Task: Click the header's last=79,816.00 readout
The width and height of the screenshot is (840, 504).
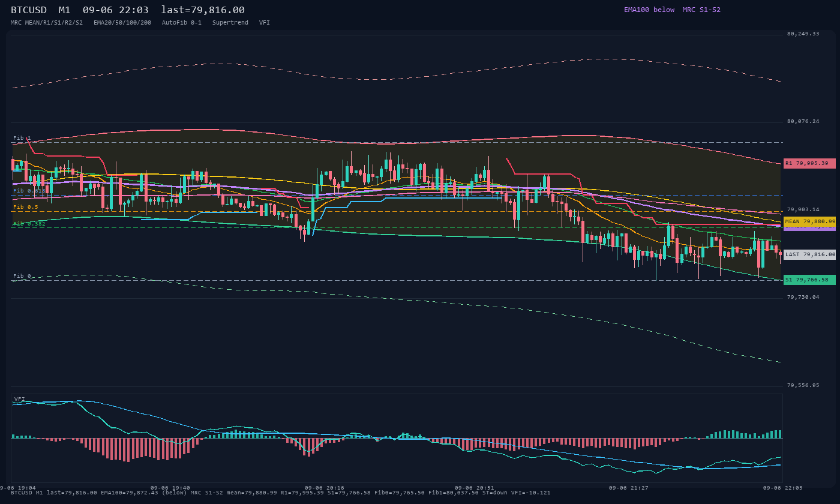Action: pos(203,10)
